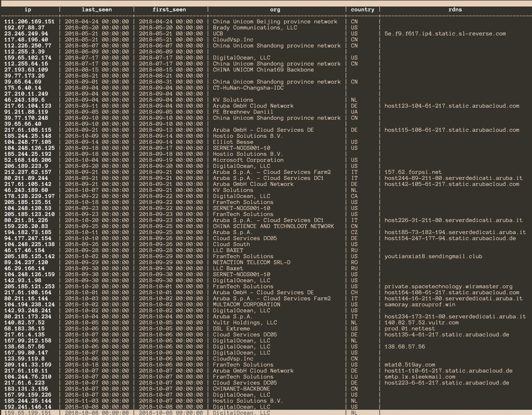This screenshot has height=415, width=532.
Task: Click org 'CHINA SCIENCE AND TECHNOLOGY NETWORK'
Action: pos(274,226)
